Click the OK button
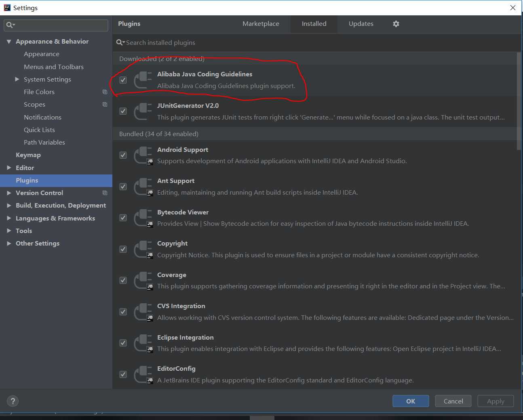The height and width of the screenshot is (420, 523). tap(411, 401)
